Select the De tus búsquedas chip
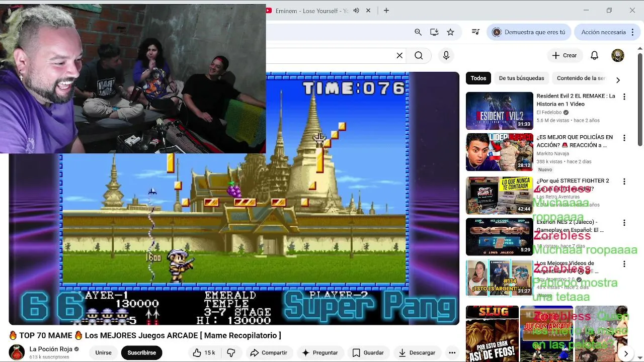The width and height of the screenshot is (644, 362). tap(521, 78)
